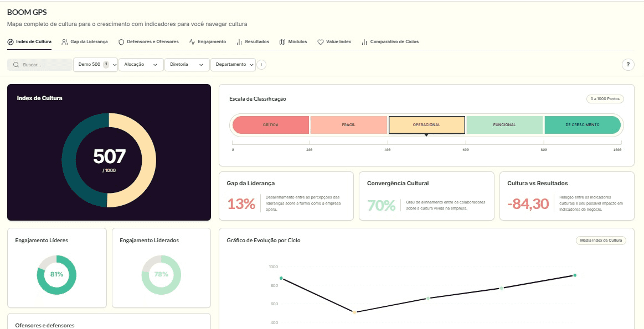Expand the Departamento dropdown
The image size is (644, 329).
tap(233, 64)
